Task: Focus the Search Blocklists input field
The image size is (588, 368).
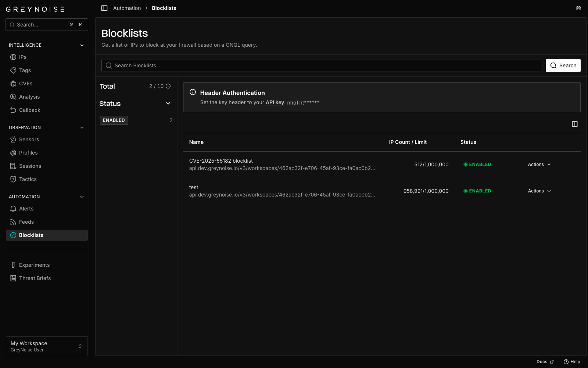Action: pyautogui.click(x=321, y=66)
